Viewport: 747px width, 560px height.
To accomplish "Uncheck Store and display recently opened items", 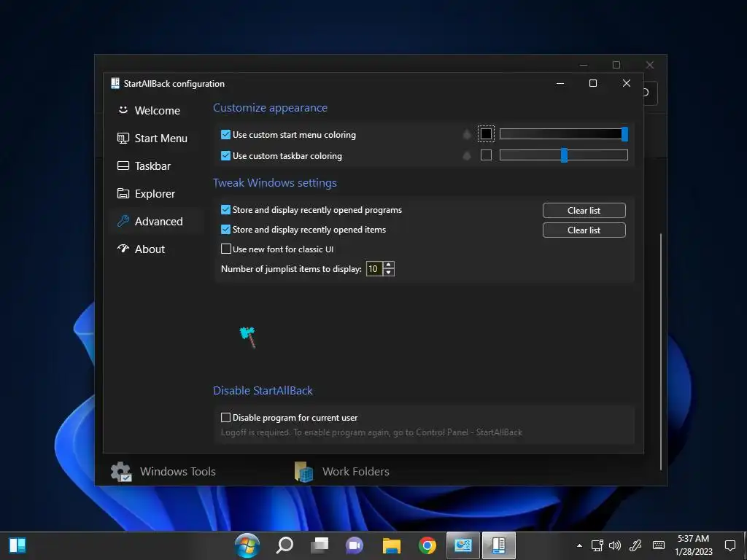I will pos(303,230).
